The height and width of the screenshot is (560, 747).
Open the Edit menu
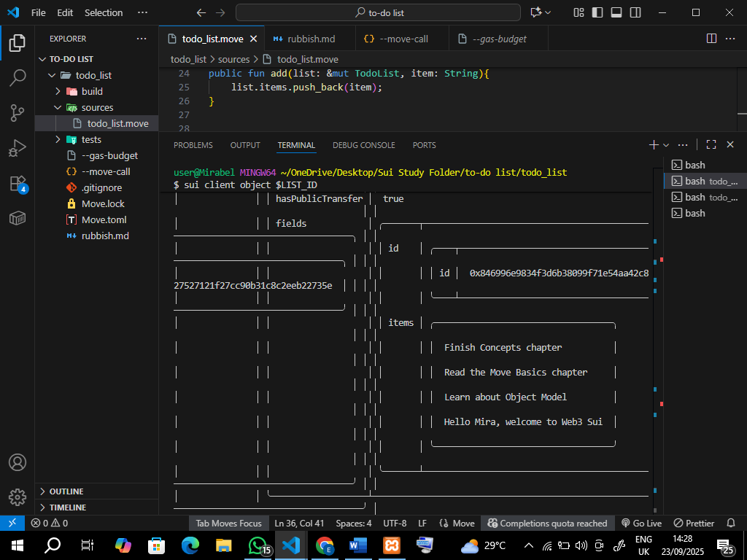(x=65, y=13)
